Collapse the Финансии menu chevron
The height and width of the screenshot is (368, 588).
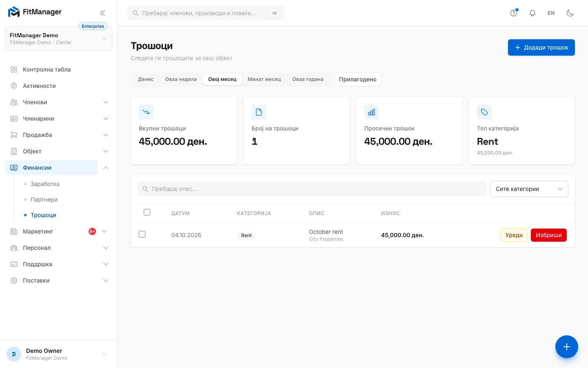[106, 168]
